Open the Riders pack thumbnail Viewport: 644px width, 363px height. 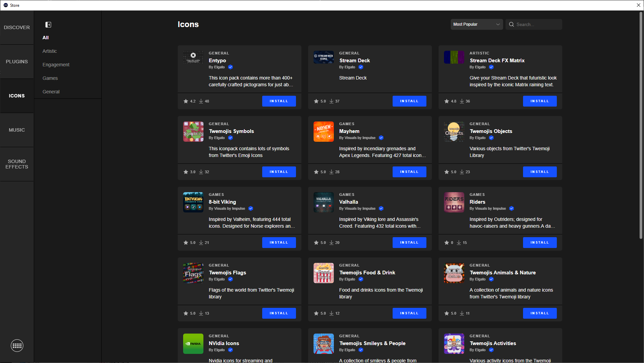tap(454, 202)
